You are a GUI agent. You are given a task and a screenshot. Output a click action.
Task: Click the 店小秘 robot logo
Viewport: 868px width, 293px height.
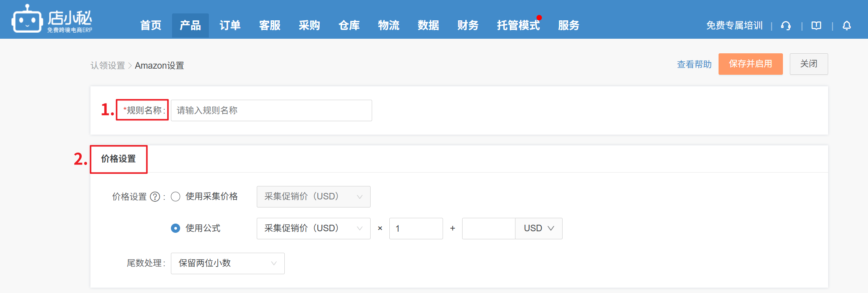(x=27, y=19)
